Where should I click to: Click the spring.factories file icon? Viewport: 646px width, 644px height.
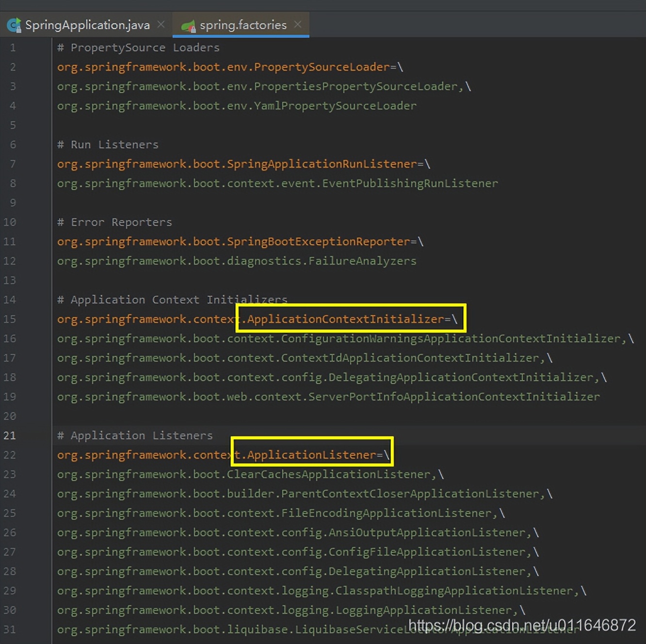coord(188,25)
